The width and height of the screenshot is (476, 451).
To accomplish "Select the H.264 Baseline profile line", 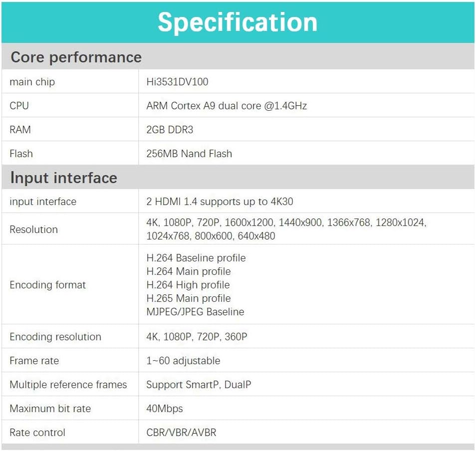I will 196,258.
